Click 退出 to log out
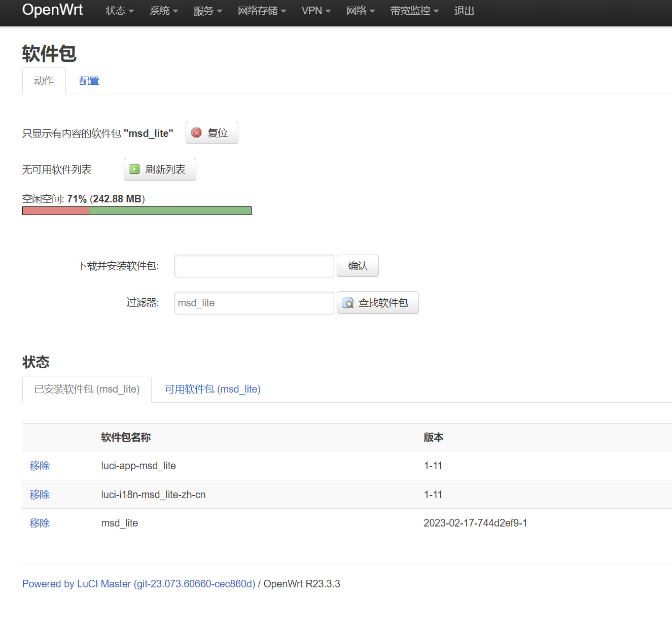 click(x=464, y=11)
